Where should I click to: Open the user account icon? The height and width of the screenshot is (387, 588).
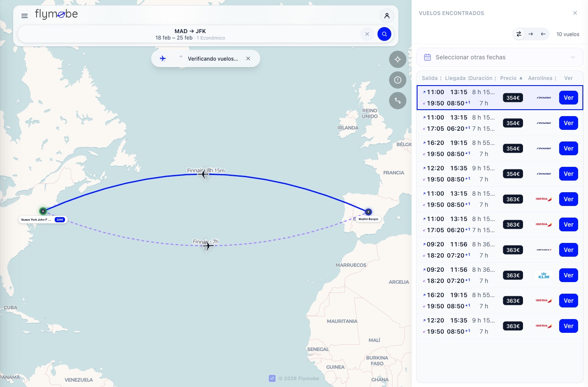pyautogui.click(x=387, y=16)
